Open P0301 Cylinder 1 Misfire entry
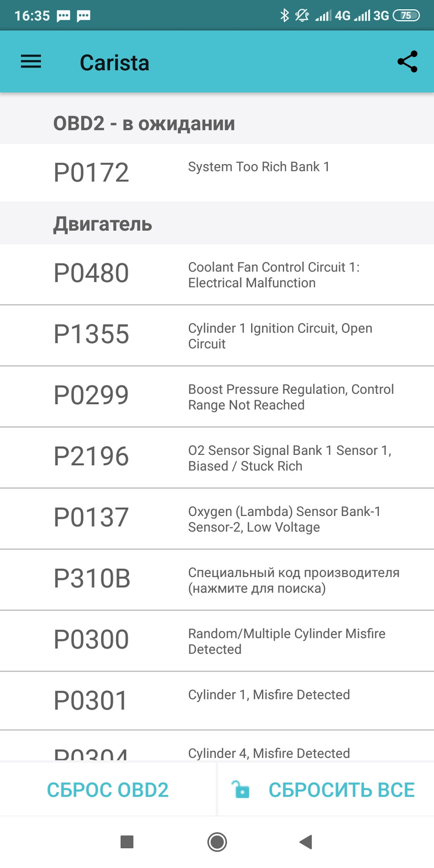This screenshot has height=868, width=434. pos(217,701)
